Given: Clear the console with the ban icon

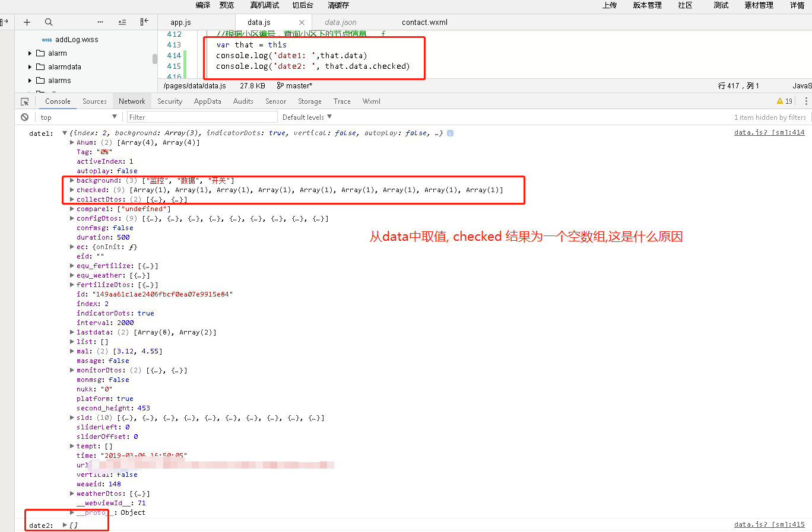Looking at the screenshot, I should click(x=24, y=117).
